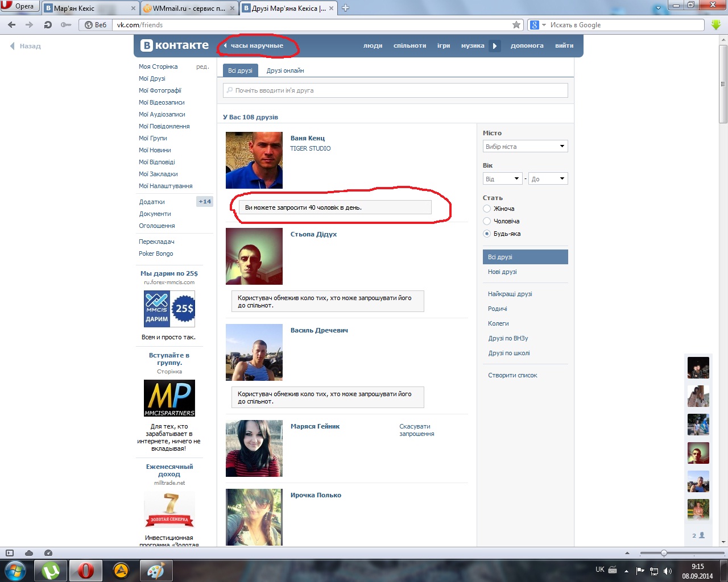This screenshot has height=582, width=728.
Task: Open ігри in the header menu
Action: point(444,45)
